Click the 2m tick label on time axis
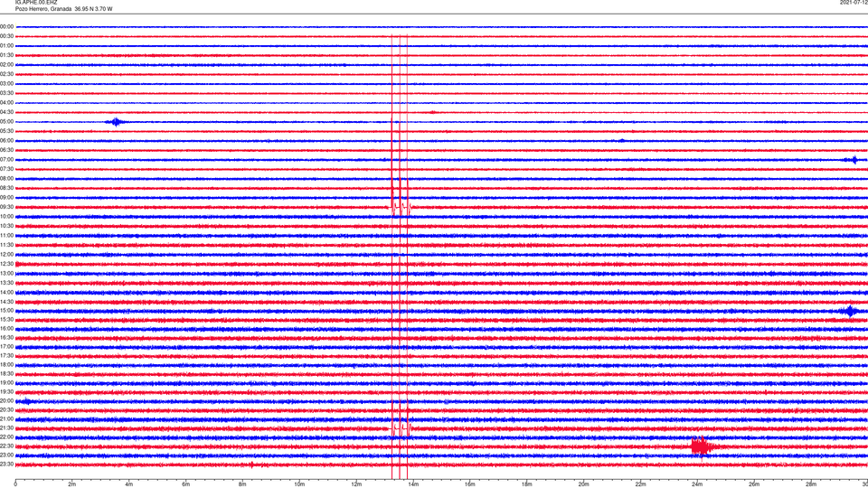This screenshot has height=488, width=868. click(72, 484)
